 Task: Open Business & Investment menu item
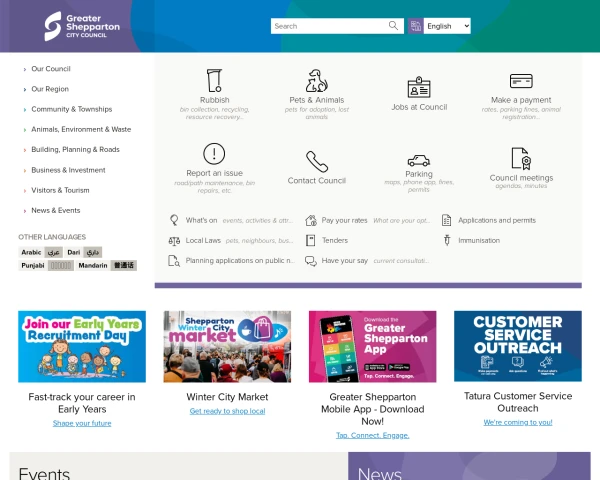click(68, 170)
